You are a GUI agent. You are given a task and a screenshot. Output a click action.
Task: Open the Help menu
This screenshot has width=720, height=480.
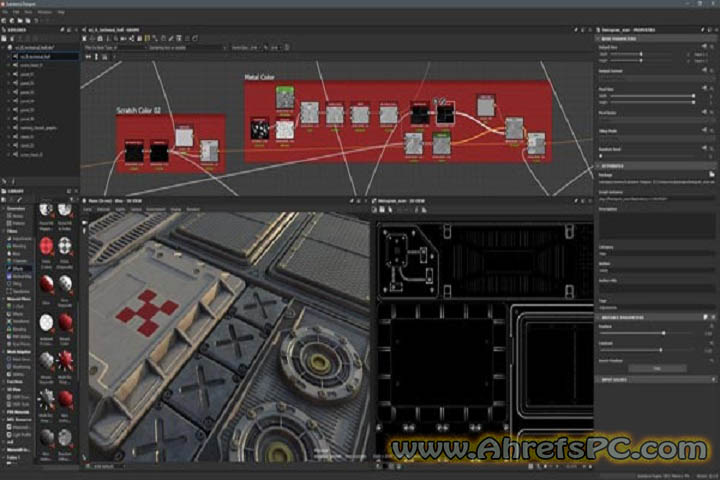point(61,12)
